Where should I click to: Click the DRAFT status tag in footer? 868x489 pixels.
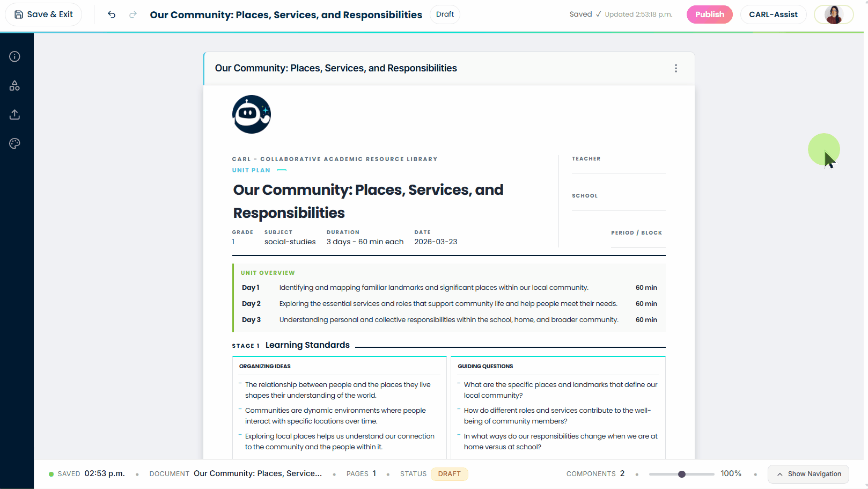[x=449, y=474]
